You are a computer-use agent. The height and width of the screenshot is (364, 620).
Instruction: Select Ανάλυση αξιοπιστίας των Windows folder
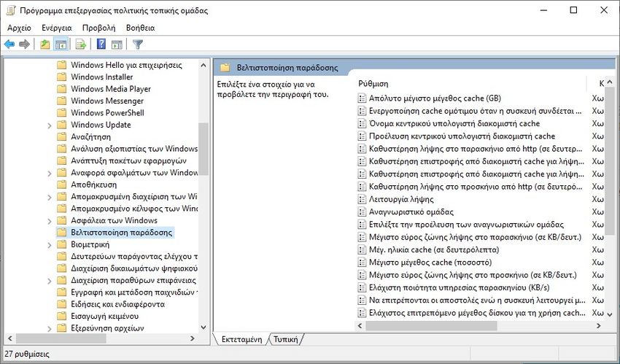click(x=134, y=149)
